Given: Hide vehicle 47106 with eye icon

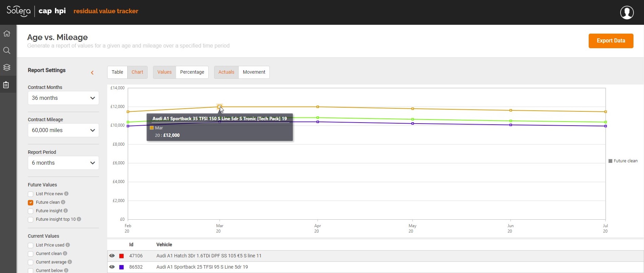Looking at the screenshot, I should (x=112, y=256).
